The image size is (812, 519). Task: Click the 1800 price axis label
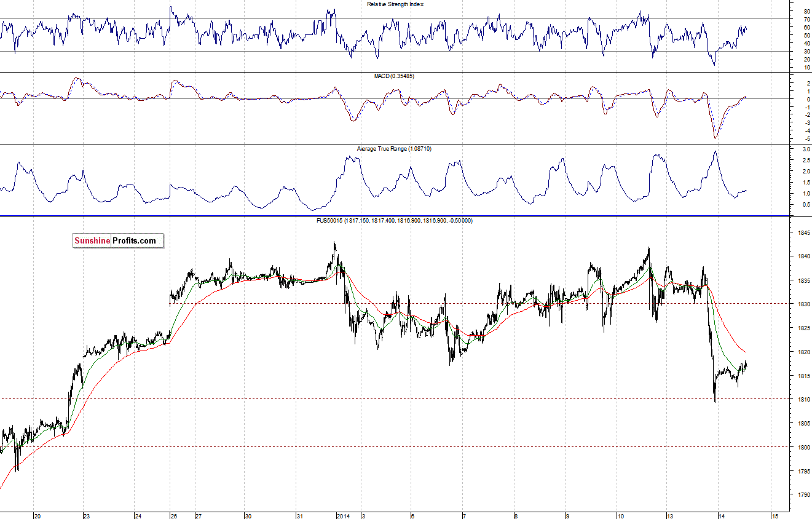pyautogui.click(x=803, y=448)
